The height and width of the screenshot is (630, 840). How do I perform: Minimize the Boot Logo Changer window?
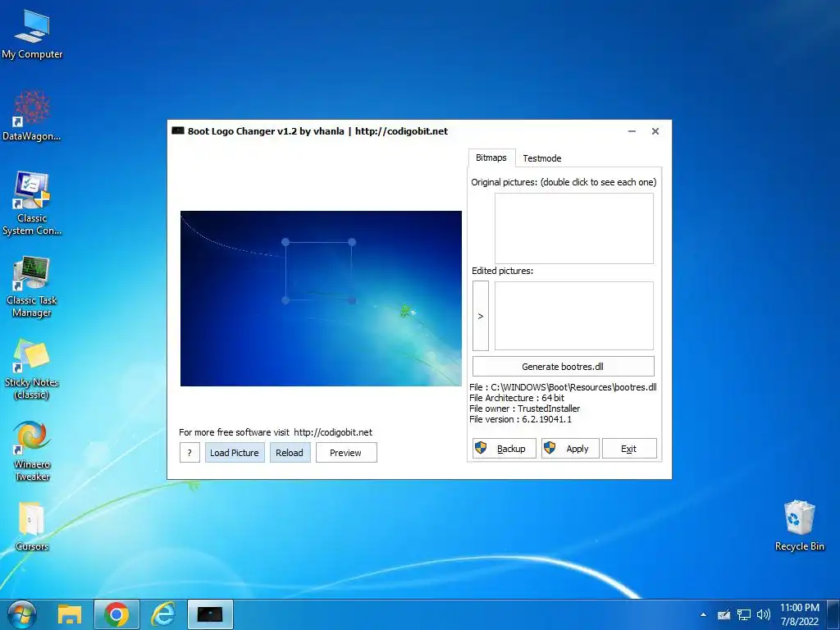[632, 131]
